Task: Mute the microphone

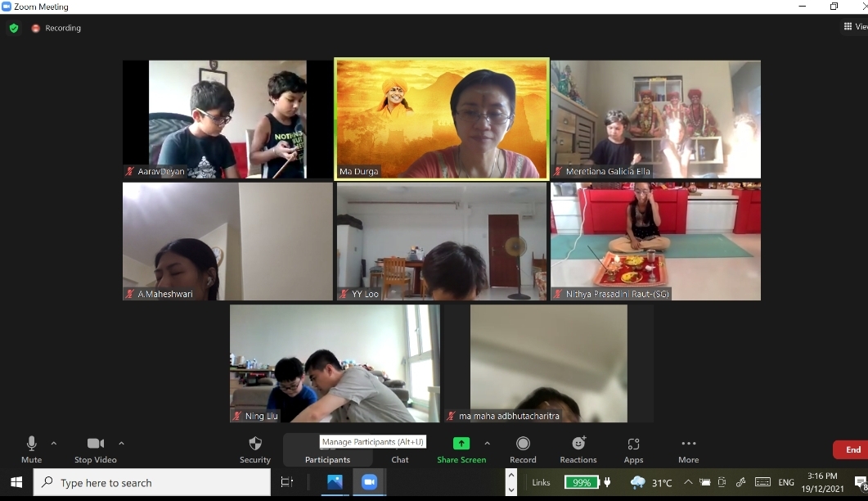Action: pos(31,449)
